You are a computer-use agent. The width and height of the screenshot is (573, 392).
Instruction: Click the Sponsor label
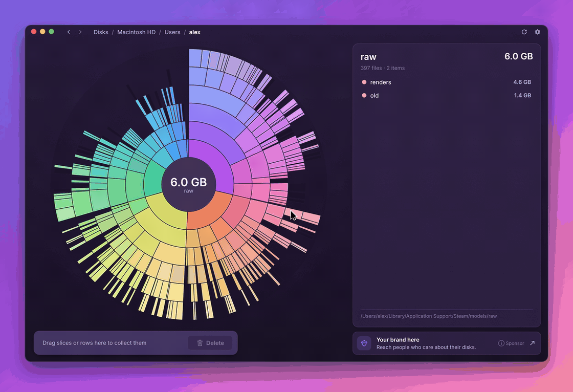pyautogui.click(x=515, y=343)
